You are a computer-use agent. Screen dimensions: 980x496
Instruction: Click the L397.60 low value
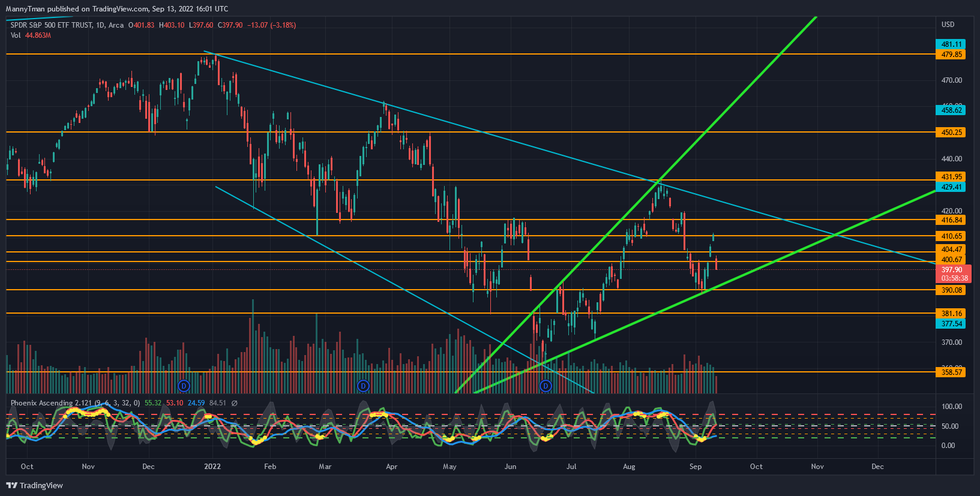(201, 25)
